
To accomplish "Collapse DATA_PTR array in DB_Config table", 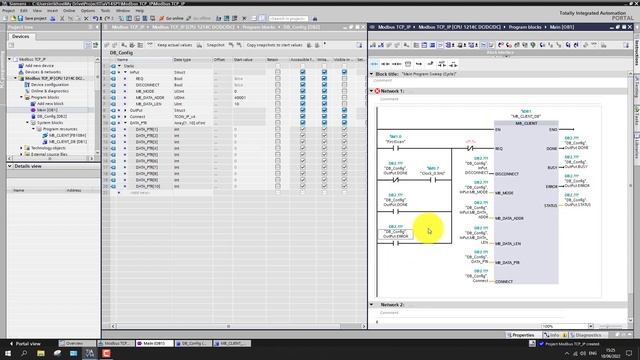I will (x=125, y=123).
